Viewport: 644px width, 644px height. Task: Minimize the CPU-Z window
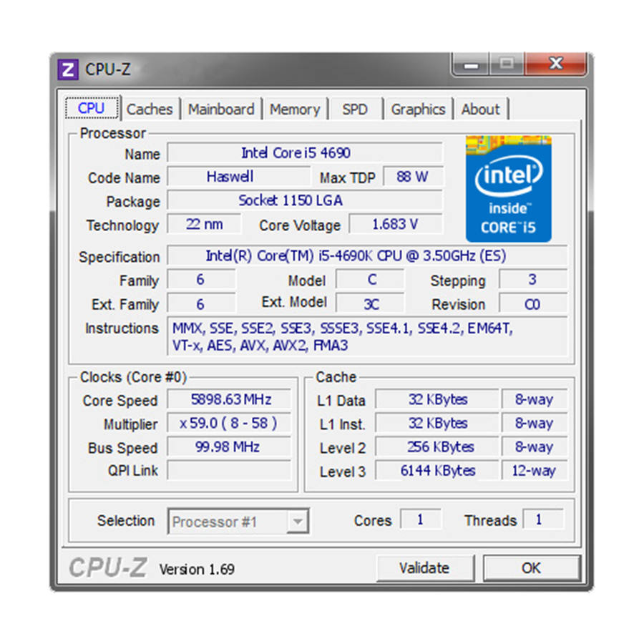471,64
